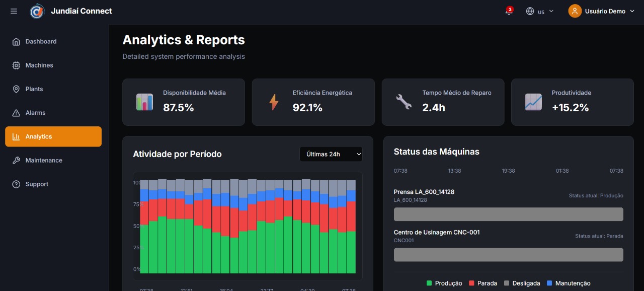Click the globe language icon

[x=530, y=11]
